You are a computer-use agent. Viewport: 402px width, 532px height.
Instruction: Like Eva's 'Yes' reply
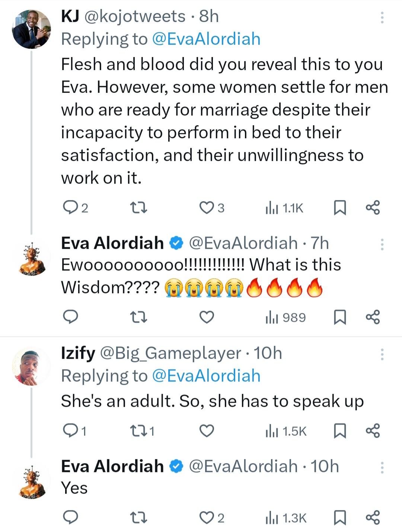[207, 517]
